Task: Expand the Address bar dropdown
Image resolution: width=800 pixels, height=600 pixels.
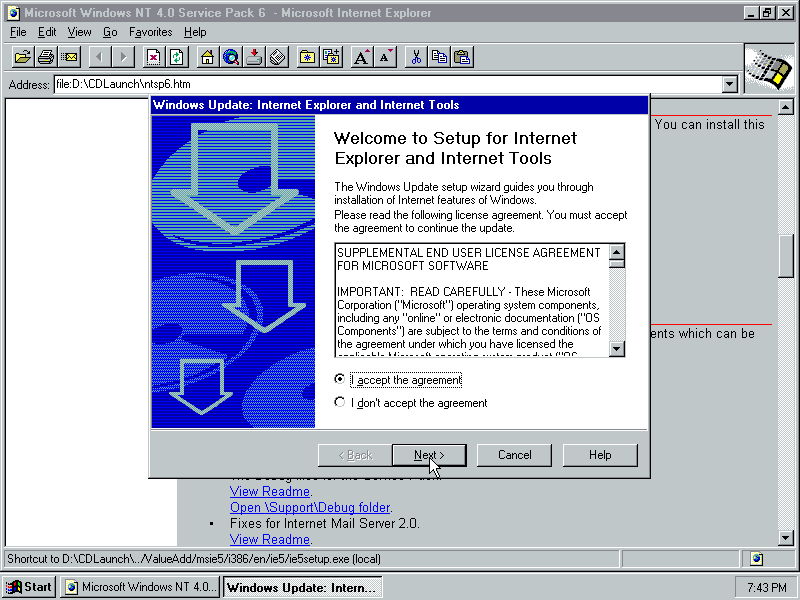Action: 730,85
